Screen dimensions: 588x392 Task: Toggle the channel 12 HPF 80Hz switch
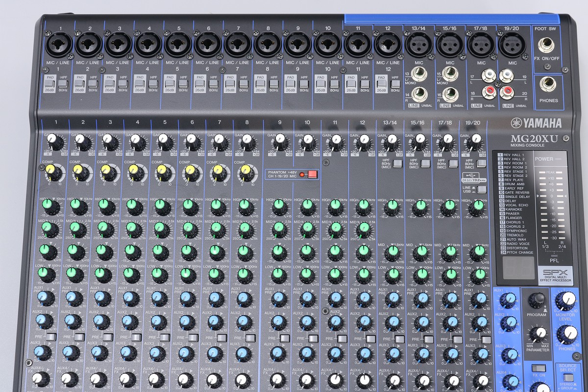coord(395,83)
